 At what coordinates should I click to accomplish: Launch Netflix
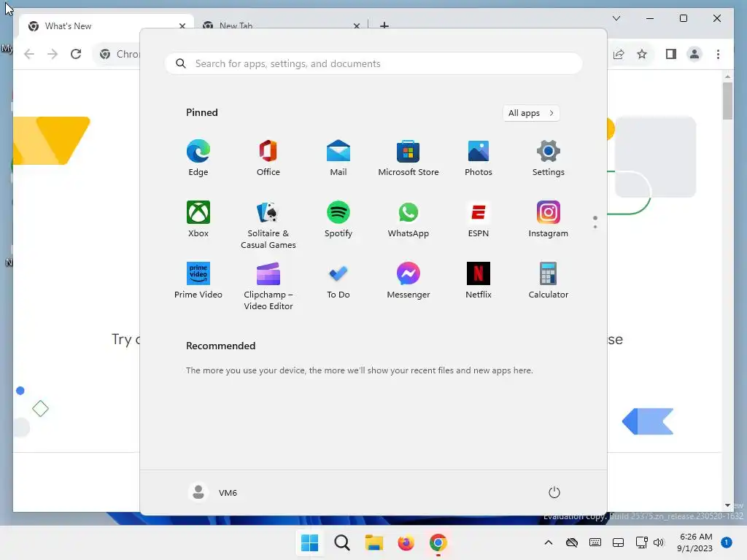click(479, 280)
